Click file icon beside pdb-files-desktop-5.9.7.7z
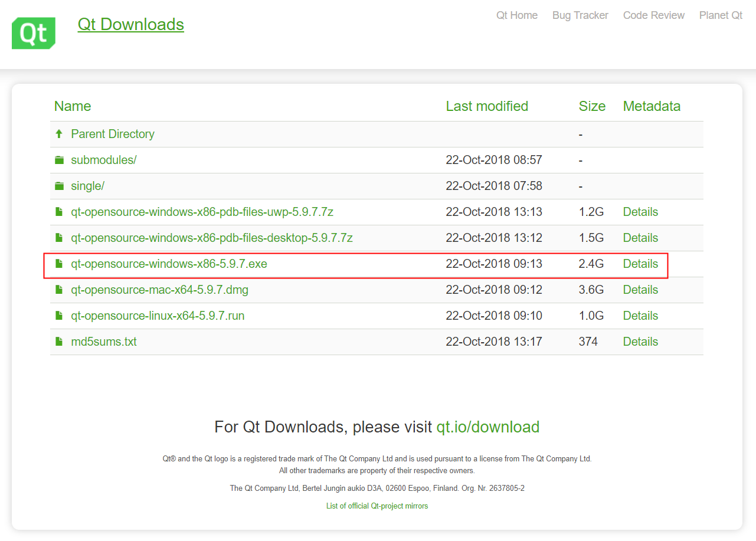The height and width of the screenshot is (541, 756). [x=59, y=238]
